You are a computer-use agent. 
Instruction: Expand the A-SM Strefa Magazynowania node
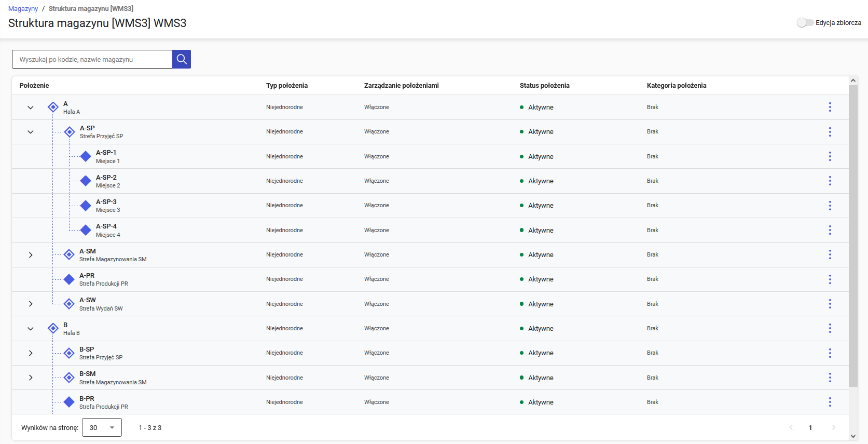[x=31, y=255]
